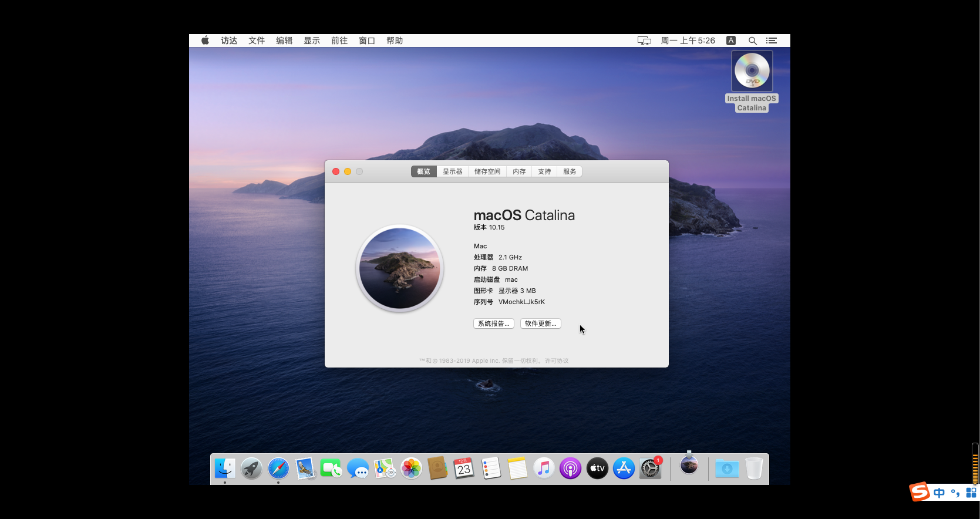Viewport: 980px width, 519px height.
Task: Switch to the 内存 tab
Action: pos(519,171)
